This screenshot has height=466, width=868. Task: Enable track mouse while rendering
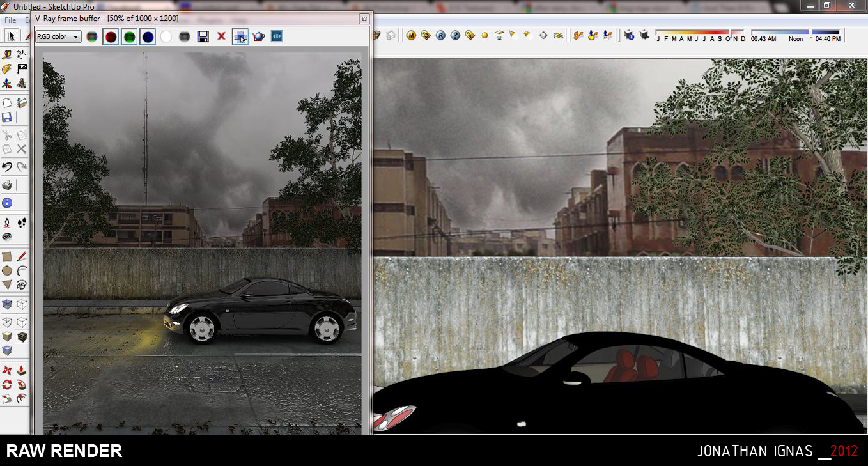[241, 36]
